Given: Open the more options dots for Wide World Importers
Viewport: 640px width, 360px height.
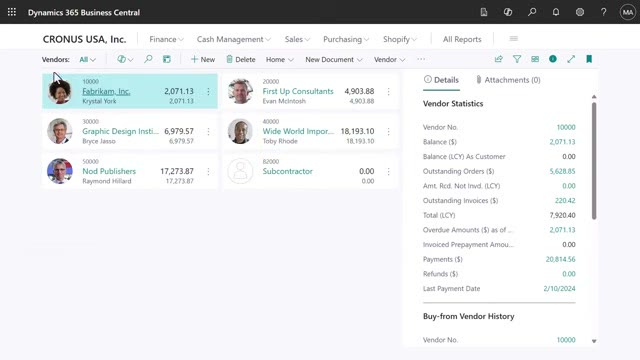Looking at the screenshot, I should pos(388,131).
